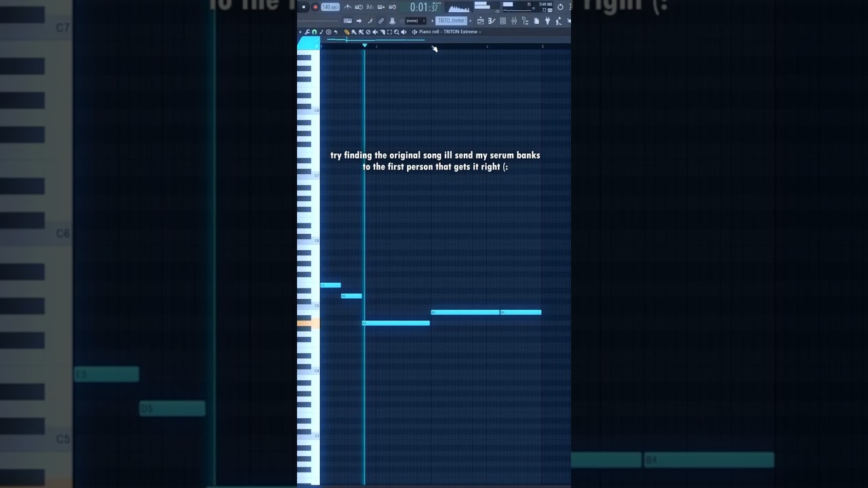Select the long note after bar 3
This screenshot has height=488, width=868.
(465, 312)
